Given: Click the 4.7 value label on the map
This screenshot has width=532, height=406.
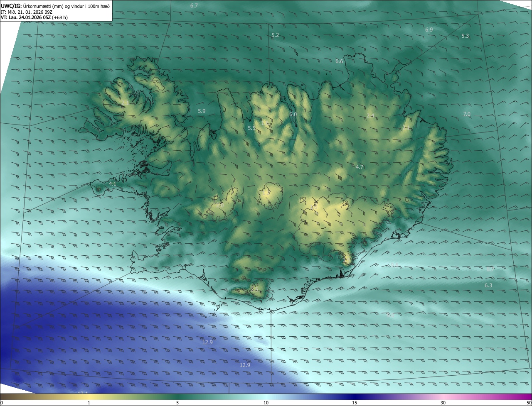Looking at the screenshot, I should (x=360, y=167).
